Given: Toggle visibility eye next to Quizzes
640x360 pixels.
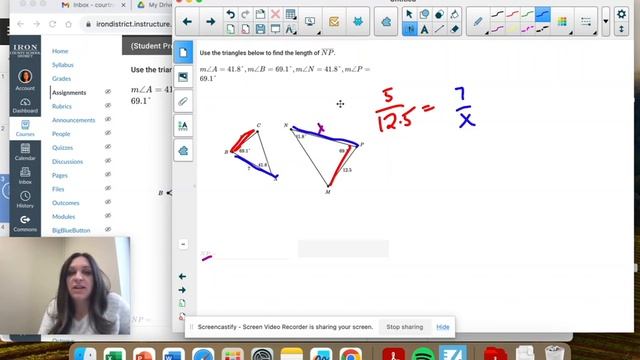Looking at the screenshot, I should tap(108, 147).
